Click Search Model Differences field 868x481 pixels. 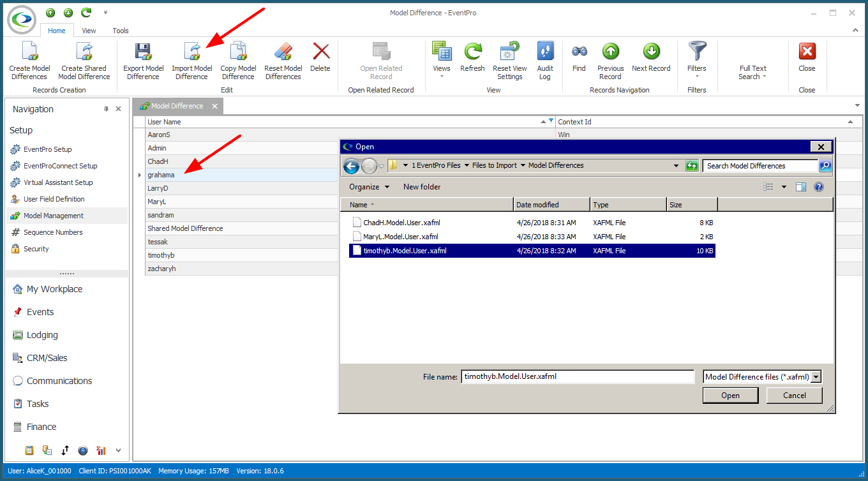coord(761,166)
